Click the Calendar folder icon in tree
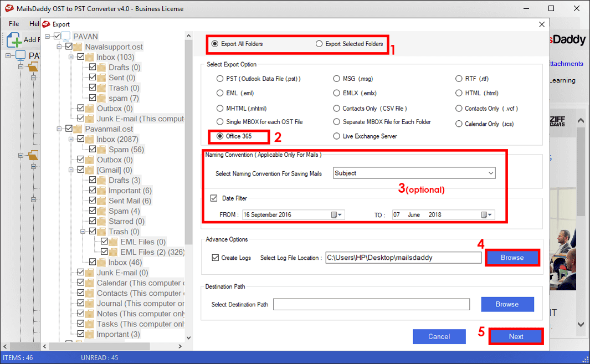 click(90, 283)
